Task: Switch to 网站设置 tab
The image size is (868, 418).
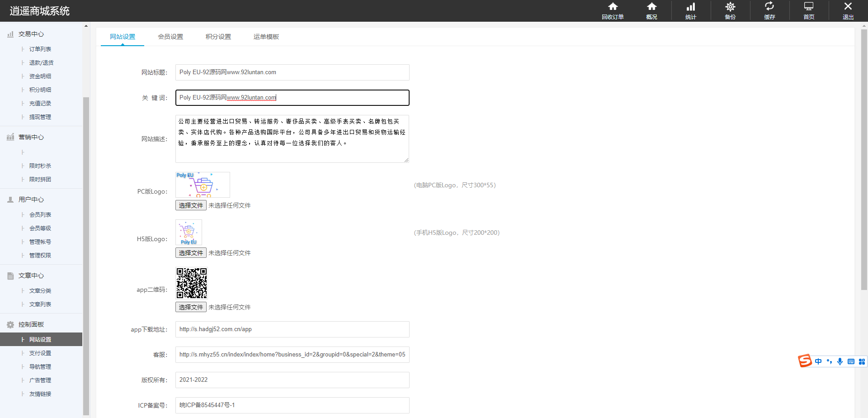Action: click(x=123, y=37)
